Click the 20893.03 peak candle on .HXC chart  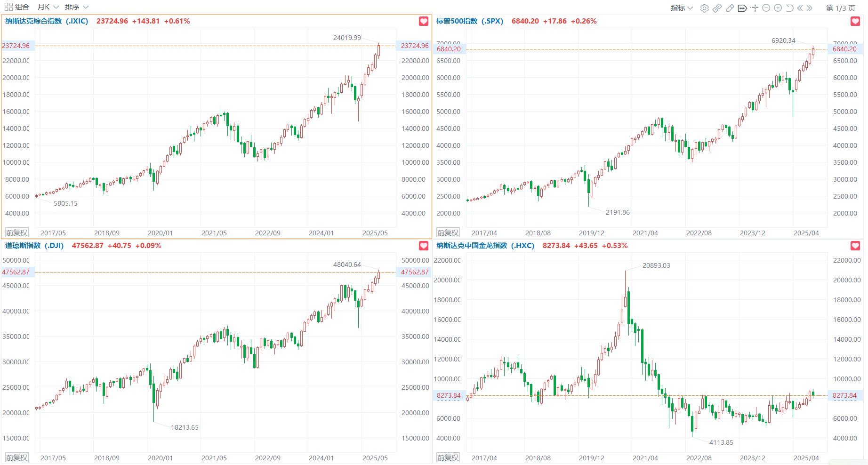pos(625,301)
